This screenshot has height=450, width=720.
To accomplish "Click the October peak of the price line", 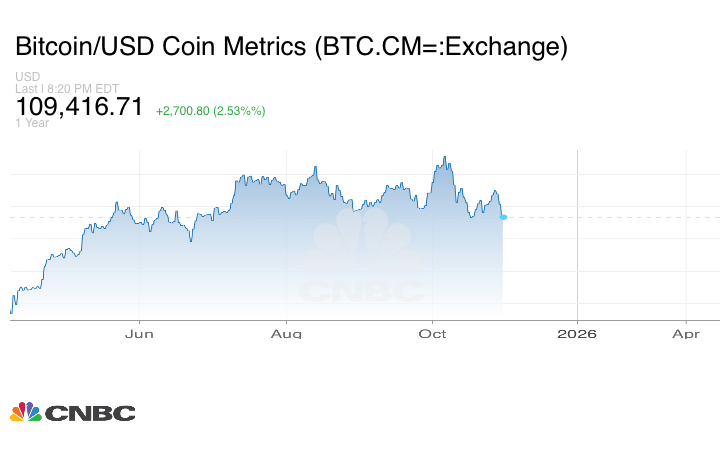I will 446,158.
